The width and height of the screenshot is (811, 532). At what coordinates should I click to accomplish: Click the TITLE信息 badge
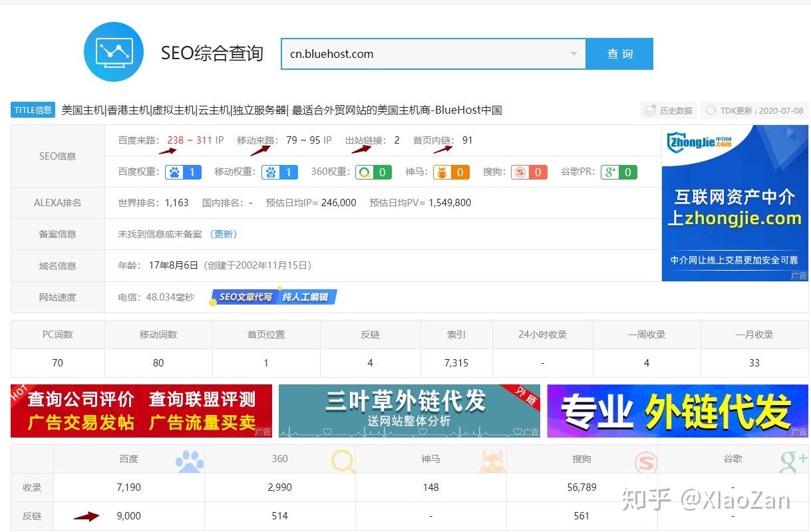(33, 110)
